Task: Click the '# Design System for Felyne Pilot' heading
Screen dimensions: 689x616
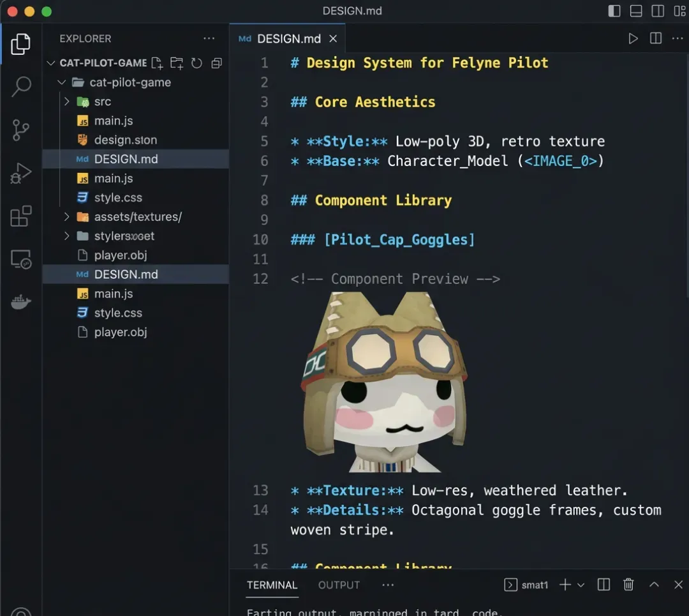Action: [x=419, y=63]
